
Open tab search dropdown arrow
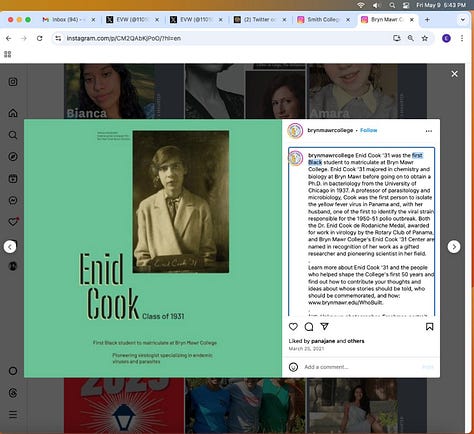point(463,20)
